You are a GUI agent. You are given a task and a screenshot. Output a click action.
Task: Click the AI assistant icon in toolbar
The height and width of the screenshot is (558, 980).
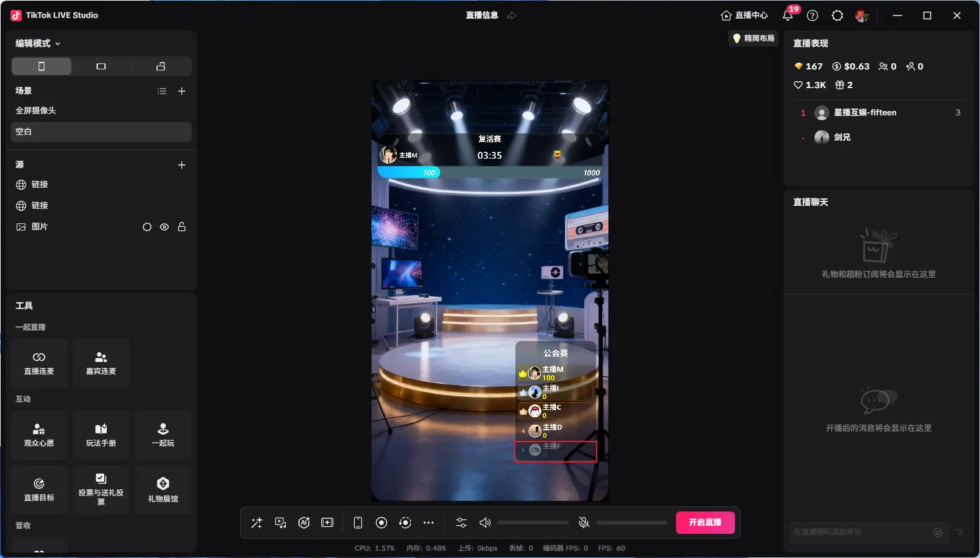point(304,523)
